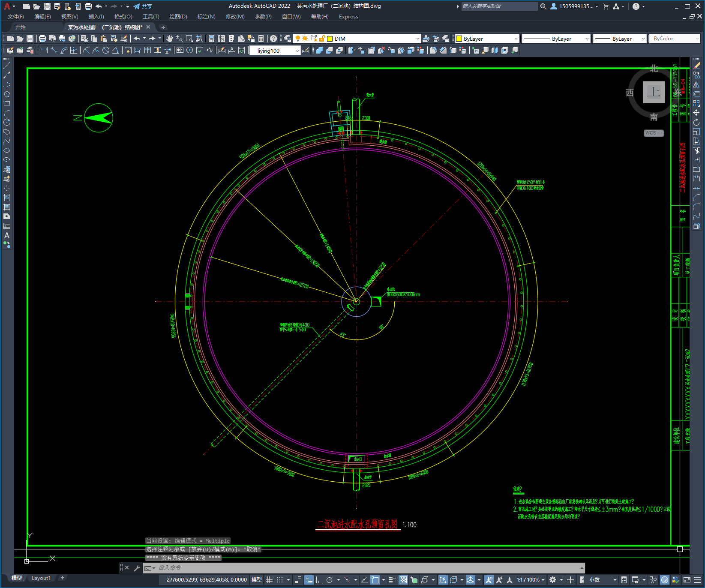Open the liying100 dimension style dropdown
The image size is (705, 588).
pos(298,51)
